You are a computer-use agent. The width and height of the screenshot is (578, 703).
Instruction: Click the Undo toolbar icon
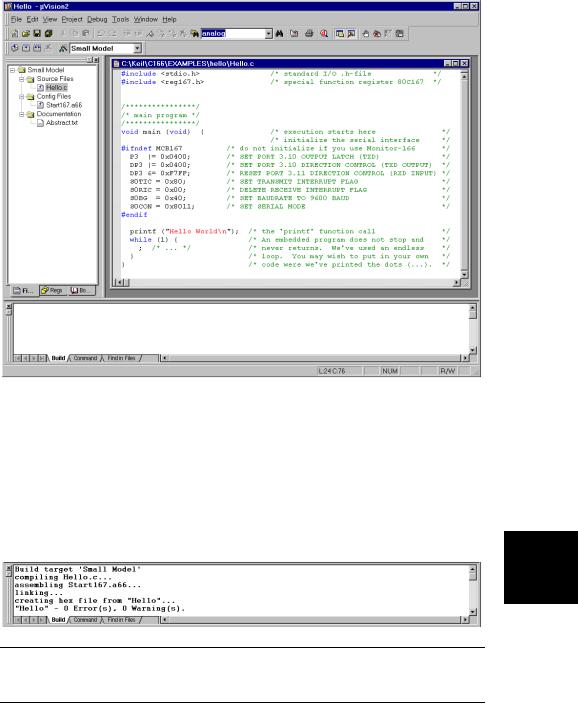pyautogui.click(x=101, y=34)
